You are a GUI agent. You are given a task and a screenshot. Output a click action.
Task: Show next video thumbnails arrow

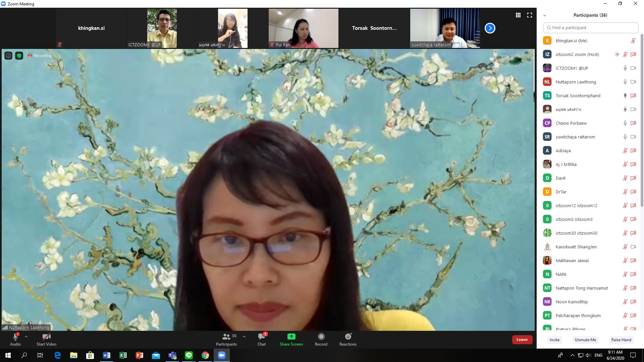[490, 28]
